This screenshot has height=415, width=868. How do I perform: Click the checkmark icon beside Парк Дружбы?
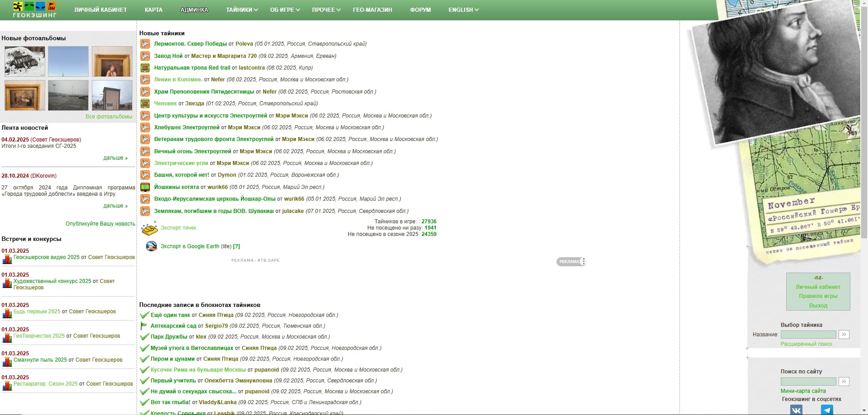point(144,337)
